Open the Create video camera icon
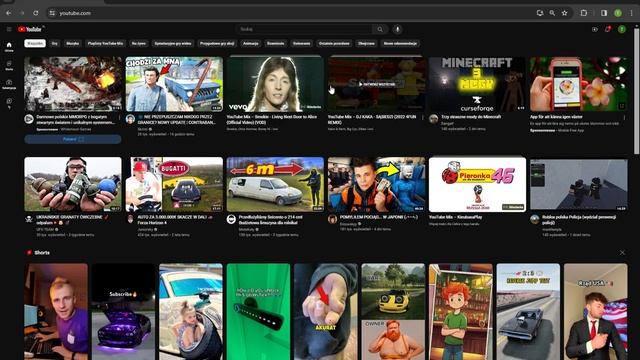The image size is (640, 360). point(595,29)
